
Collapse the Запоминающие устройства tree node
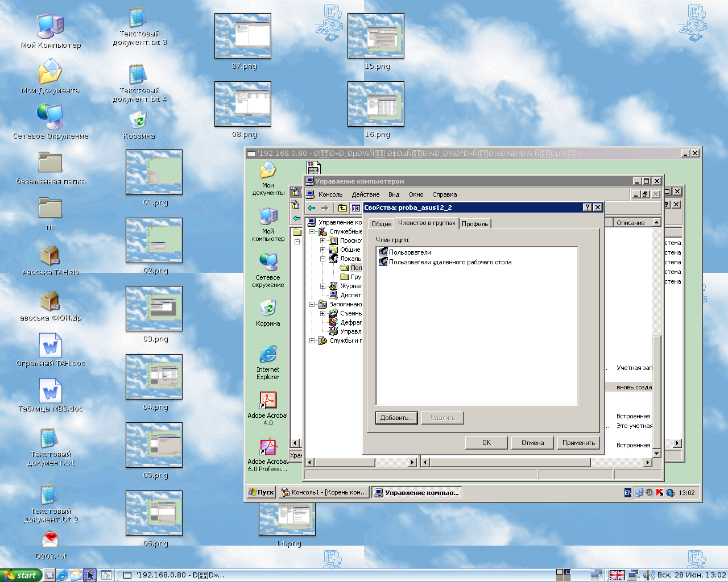[x=312, y=304]
